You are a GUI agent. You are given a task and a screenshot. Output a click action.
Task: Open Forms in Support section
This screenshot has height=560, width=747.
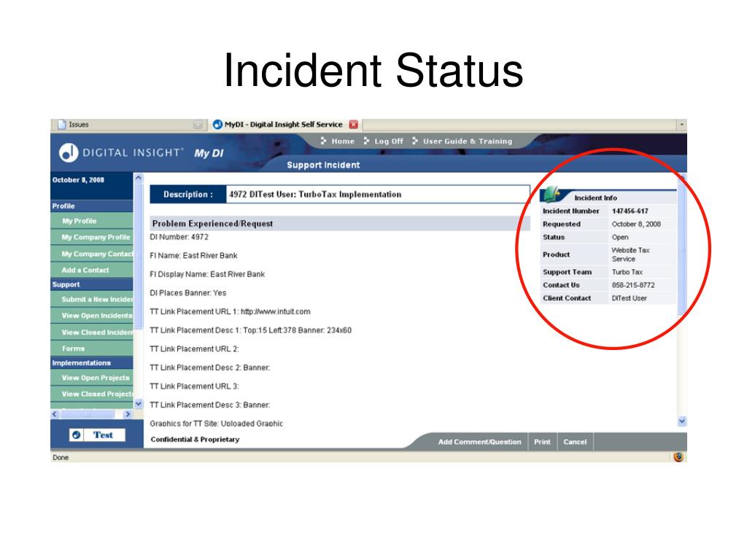[92, 349]
